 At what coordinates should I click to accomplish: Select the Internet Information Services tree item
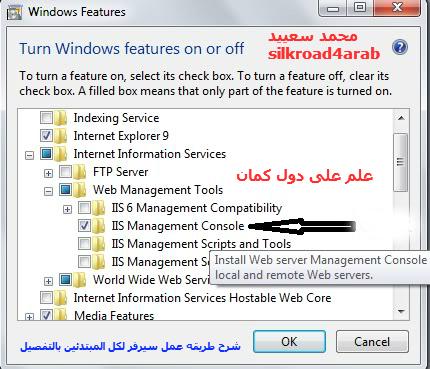[150, 154]
